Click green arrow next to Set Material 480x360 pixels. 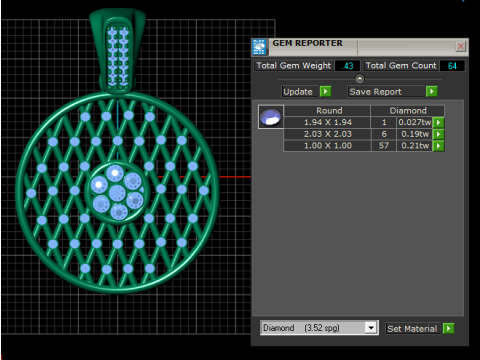[x=448, y=329]
